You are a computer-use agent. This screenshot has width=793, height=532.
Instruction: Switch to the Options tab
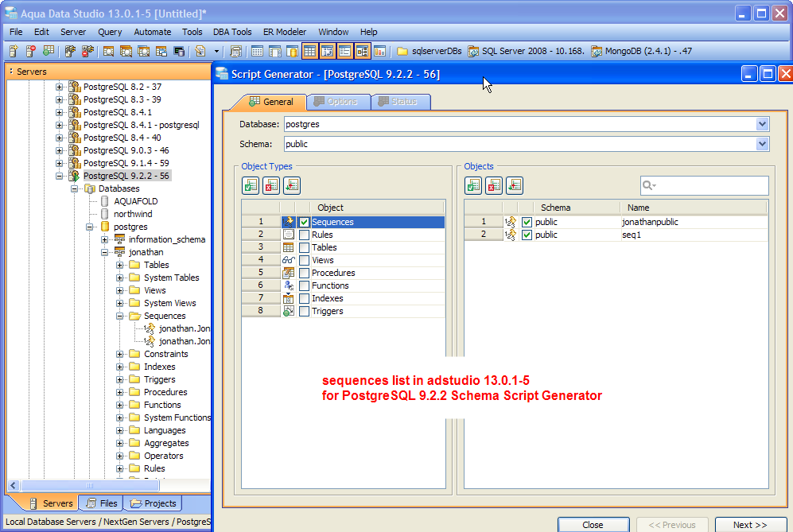[x=337, y=102]
